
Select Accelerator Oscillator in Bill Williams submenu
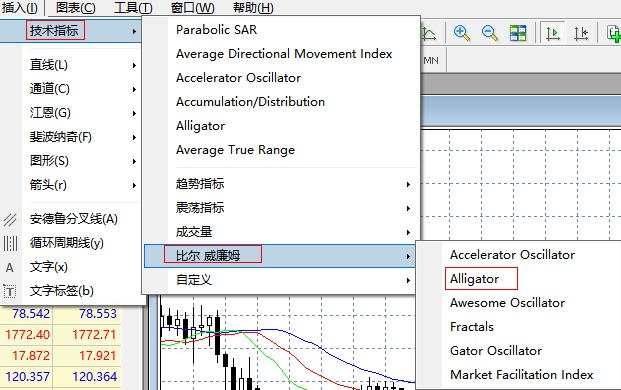pyautogui.click(x=512, y=255)
